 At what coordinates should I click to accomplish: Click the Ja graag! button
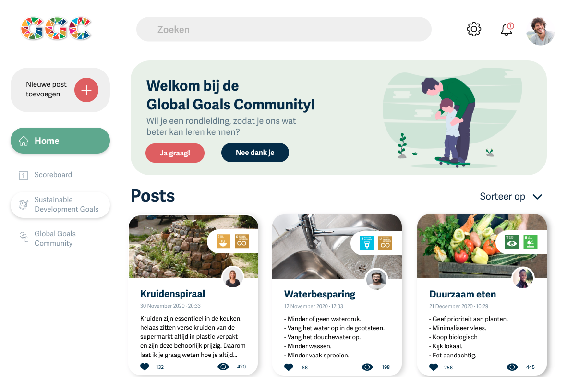click(x=175, y=153)
